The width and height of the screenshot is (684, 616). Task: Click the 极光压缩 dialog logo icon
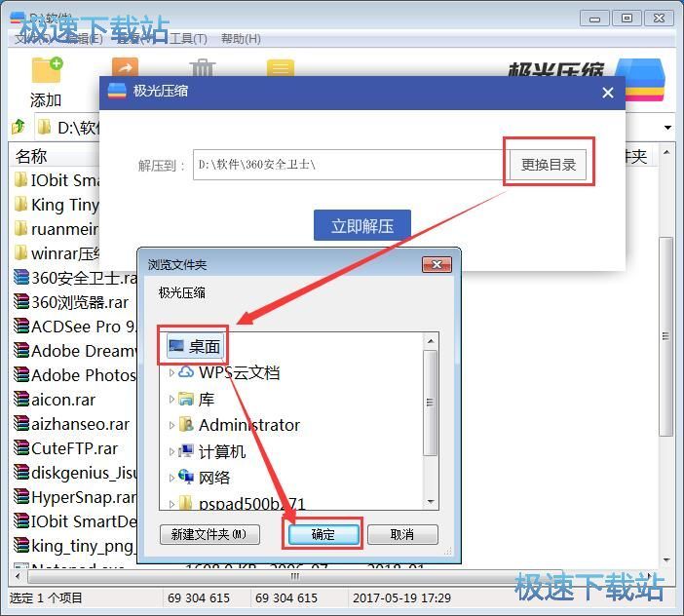[117, 91]
